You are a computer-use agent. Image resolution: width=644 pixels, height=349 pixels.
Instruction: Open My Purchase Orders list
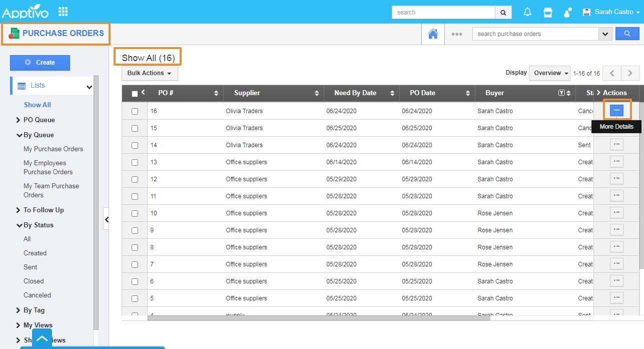tap(53, 149)
